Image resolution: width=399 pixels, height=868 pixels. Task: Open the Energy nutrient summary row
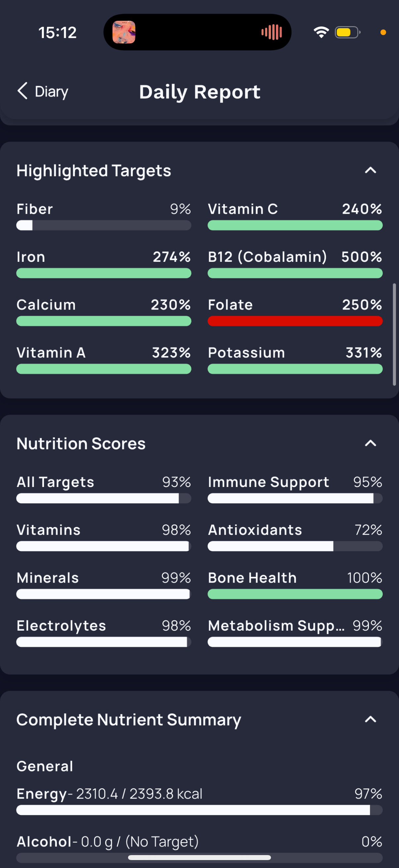pyautogui.click(x=199, y=800)
